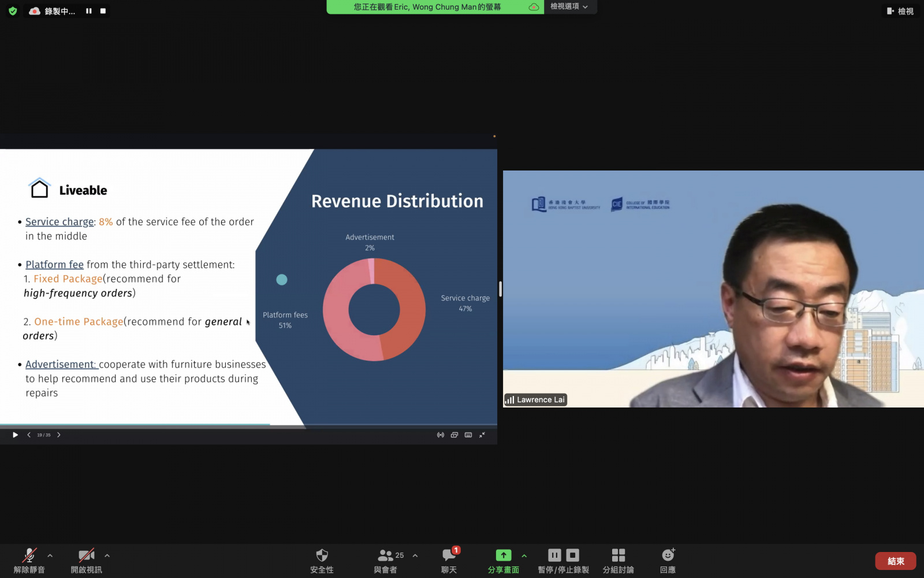Viewport: 924px width, 578px height.
Task: Open the 與會者 participants panel
Action: click(385, 561)
